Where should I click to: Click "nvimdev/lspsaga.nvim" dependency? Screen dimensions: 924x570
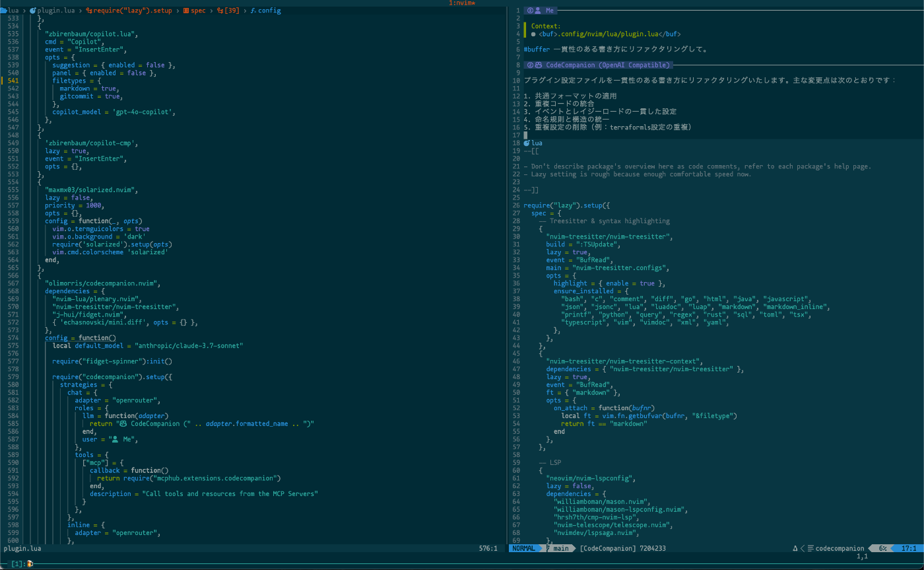595,532
